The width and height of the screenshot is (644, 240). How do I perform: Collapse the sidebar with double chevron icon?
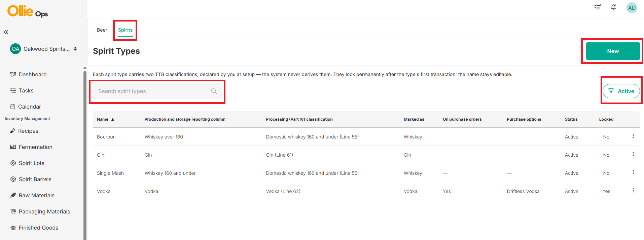(x=6, y=32)
